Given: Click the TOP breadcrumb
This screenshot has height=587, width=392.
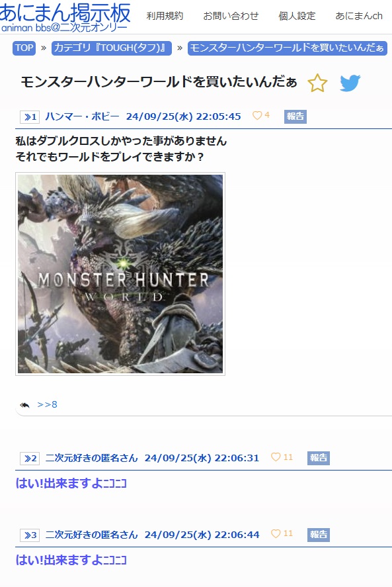Looking at the screenshot, I should (24, 48).
